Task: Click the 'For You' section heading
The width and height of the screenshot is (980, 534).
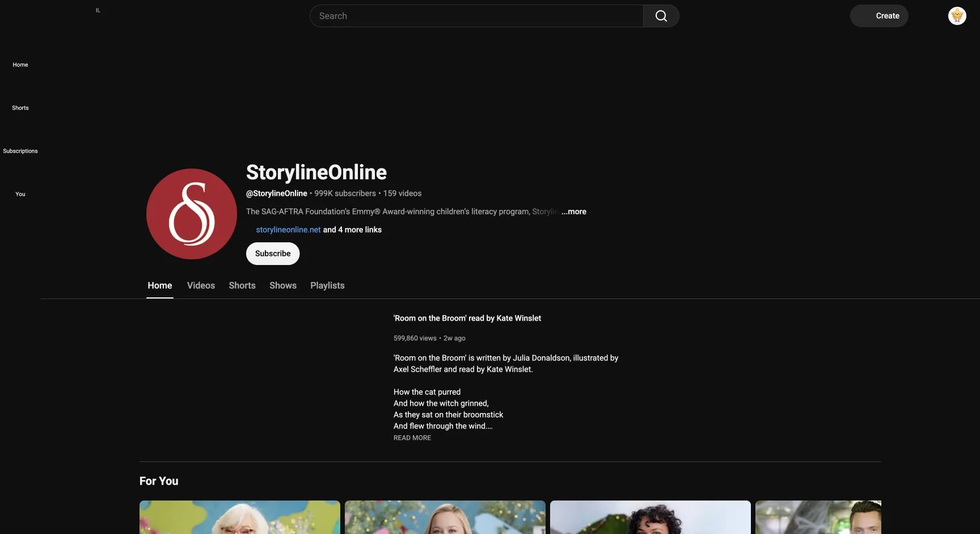Action: tap(159, 481)
